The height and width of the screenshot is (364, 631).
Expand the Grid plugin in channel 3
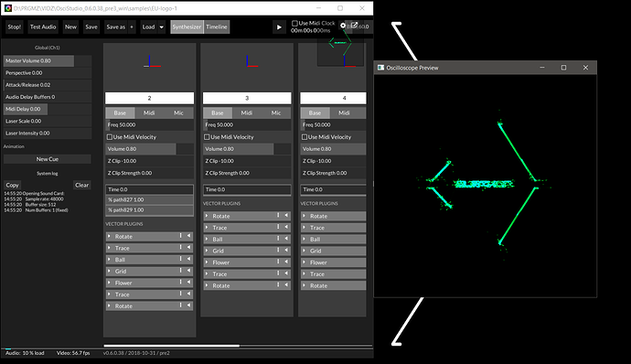tap(207, 251)
